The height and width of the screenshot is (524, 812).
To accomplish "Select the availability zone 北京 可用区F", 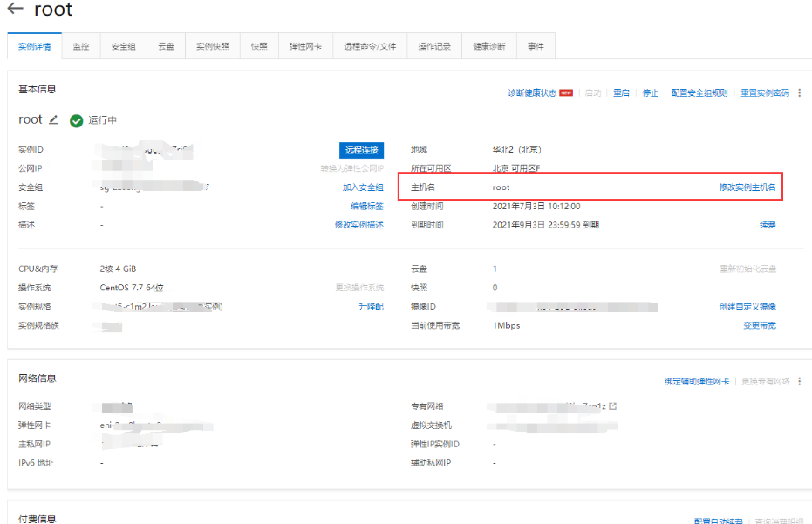I will pyautogui.click(x=515, y=168).
